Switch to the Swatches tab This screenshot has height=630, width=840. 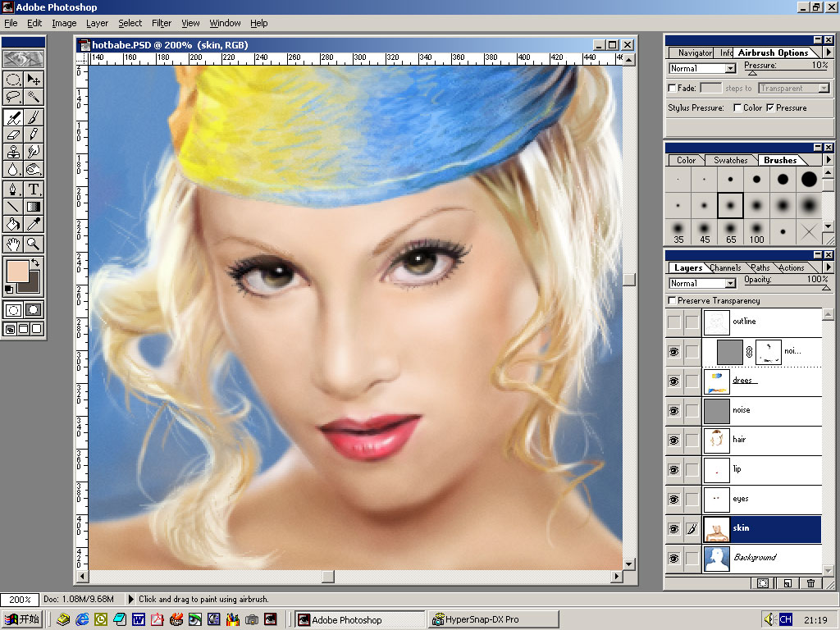point(730,160)
